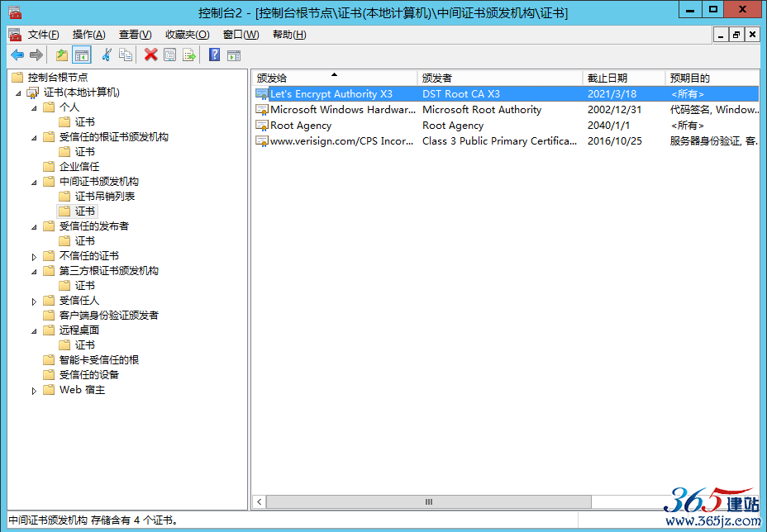Image resolution: width=767 pixels, height=532 pixels.
Task: Open Properties via the toolbar sheet icon
Action: [169, 55]
